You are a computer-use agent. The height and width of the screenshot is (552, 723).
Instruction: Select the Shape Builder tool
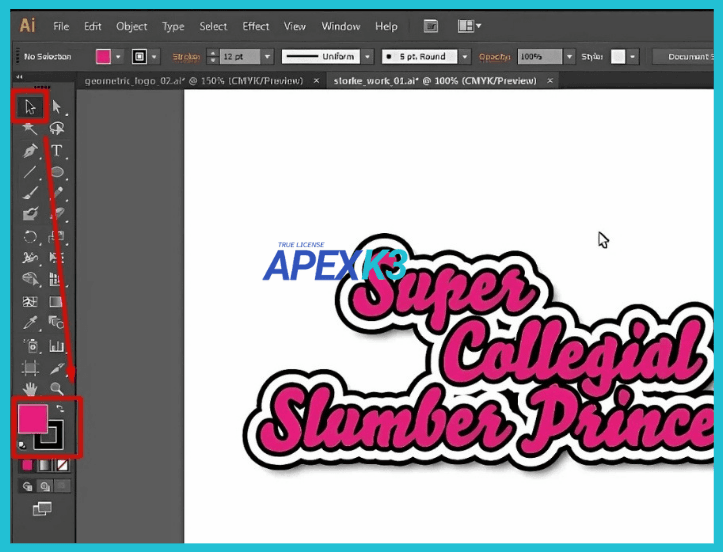pos(30,279)
